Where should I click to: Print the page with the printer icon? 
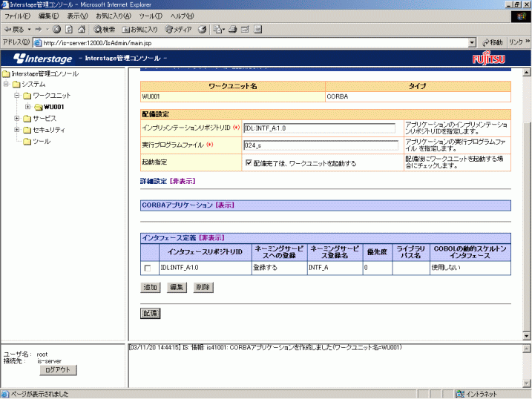(x=233, y=30)
